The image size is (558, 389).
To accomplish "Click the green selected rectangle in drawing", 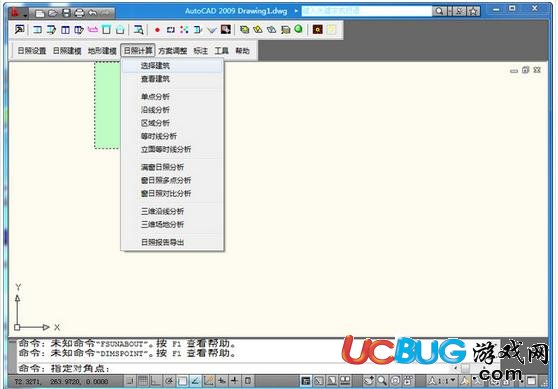I will [x=108, y=105].
